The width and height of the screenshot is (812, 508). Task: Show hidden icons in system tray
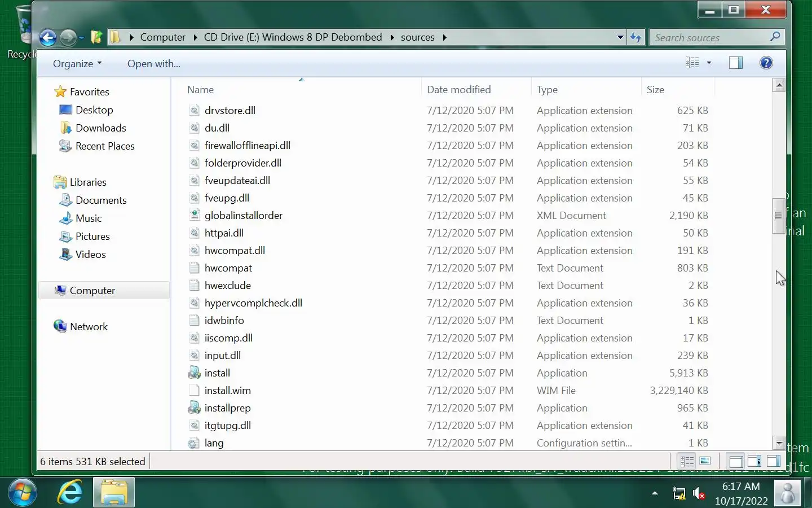(x=655, y=493)
